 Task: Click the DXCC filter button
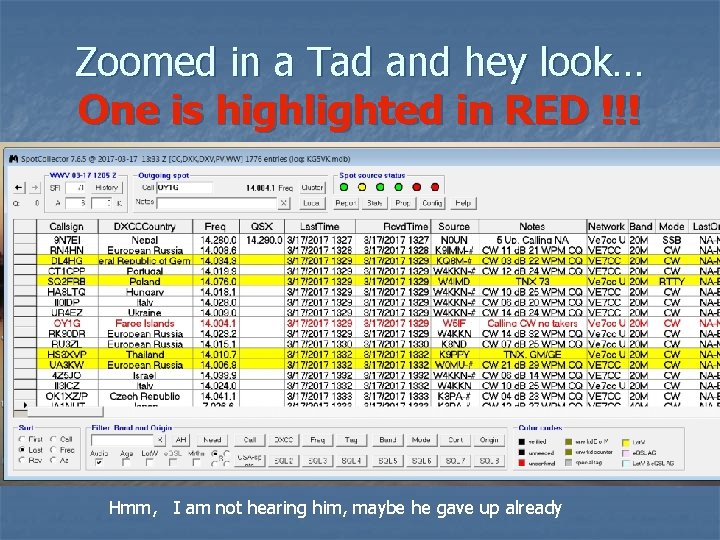coord(283,440)
